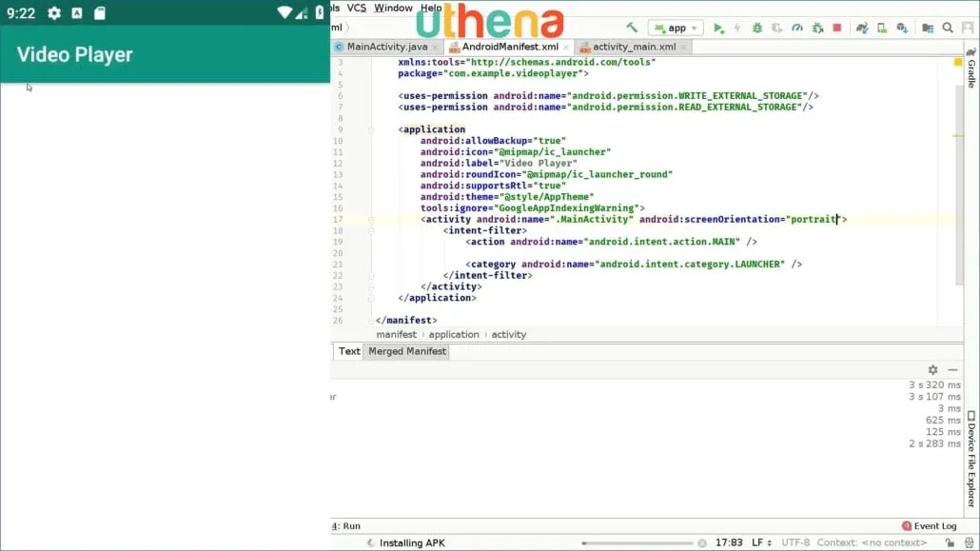Open the app run configuration dropdown
Viewport: 980px width, 551px height.
676,29
